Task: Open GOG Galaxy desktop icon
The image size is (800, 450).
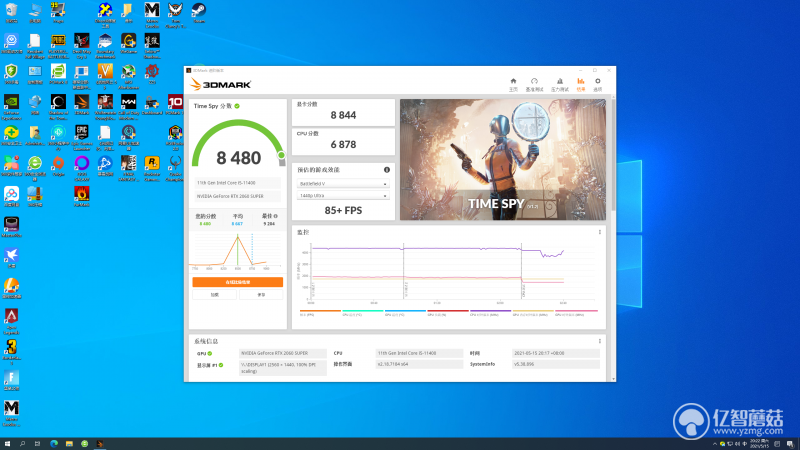Action: tap(82, 168)
